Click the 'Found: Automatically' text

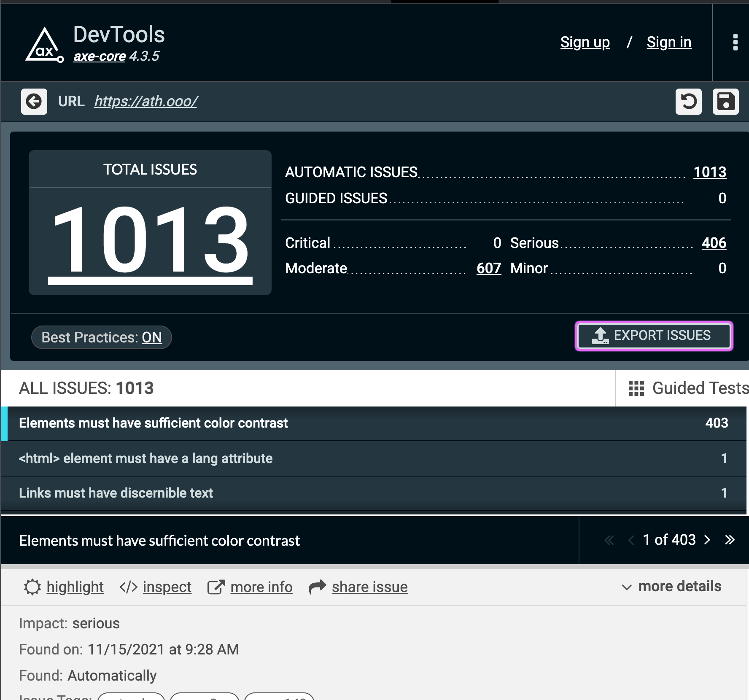88,676
